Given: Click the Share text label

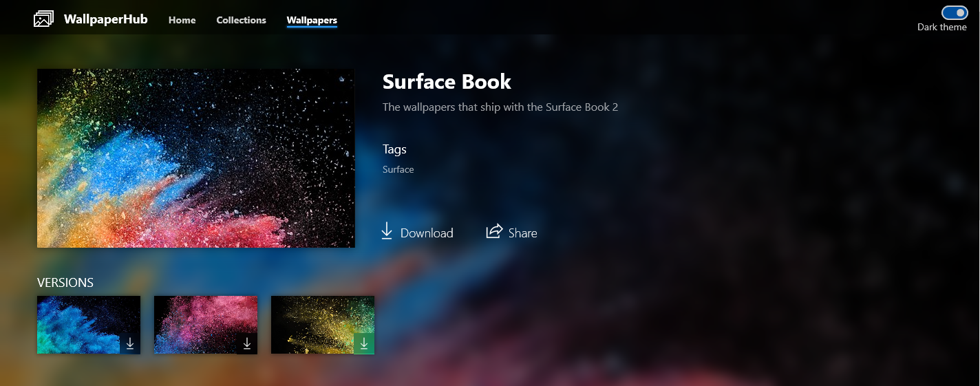Looking at the screenshot, I should coord(523,233).
